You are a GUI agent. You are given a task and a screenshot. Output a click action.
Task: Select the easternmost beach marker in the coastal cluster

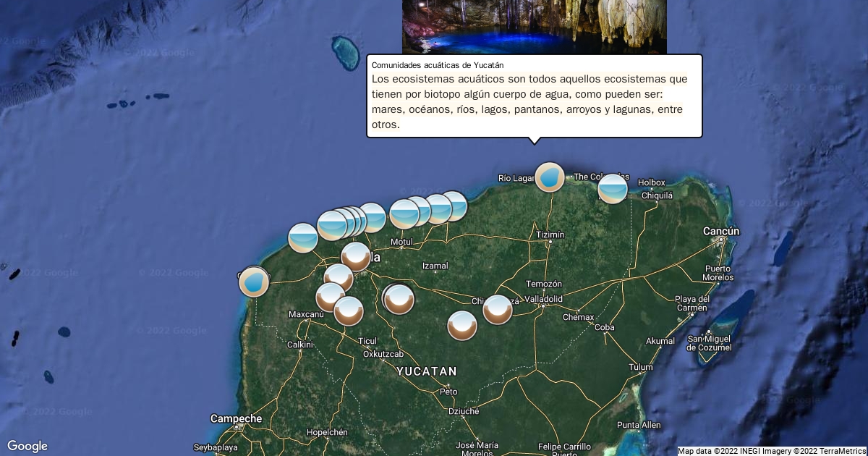click(455, 206)
